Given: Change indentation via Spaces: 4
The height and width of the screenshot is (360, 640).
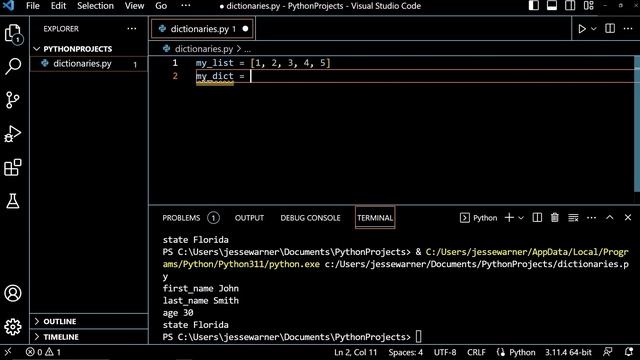Looking at the screenshot, I should [406, 352].
